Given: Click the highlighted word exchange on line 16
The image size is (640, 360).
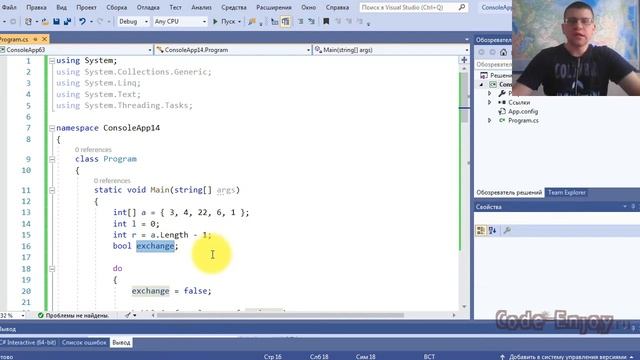Looking at the screenshot, I should pyautogui.click(x=155, y=246).
